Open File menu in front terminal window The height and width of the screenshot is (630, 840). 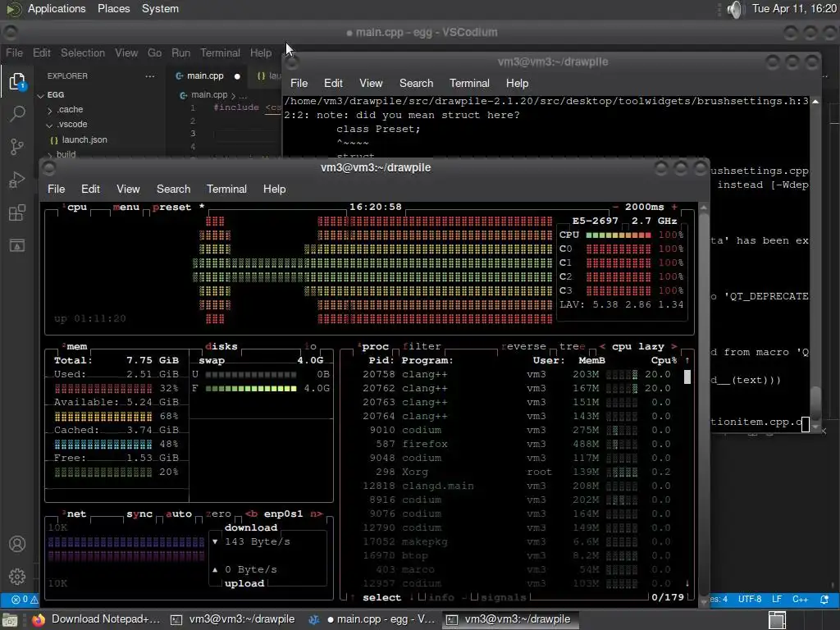(x=57, y=189)
